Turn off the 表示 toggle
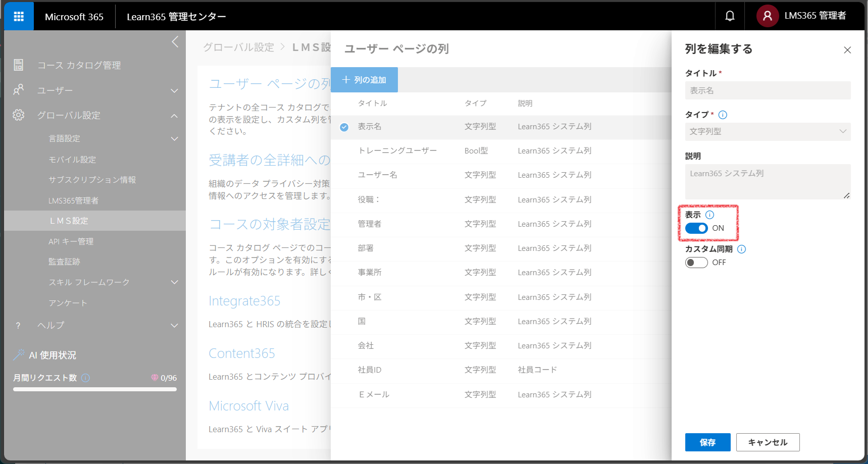 click(696, 228)
